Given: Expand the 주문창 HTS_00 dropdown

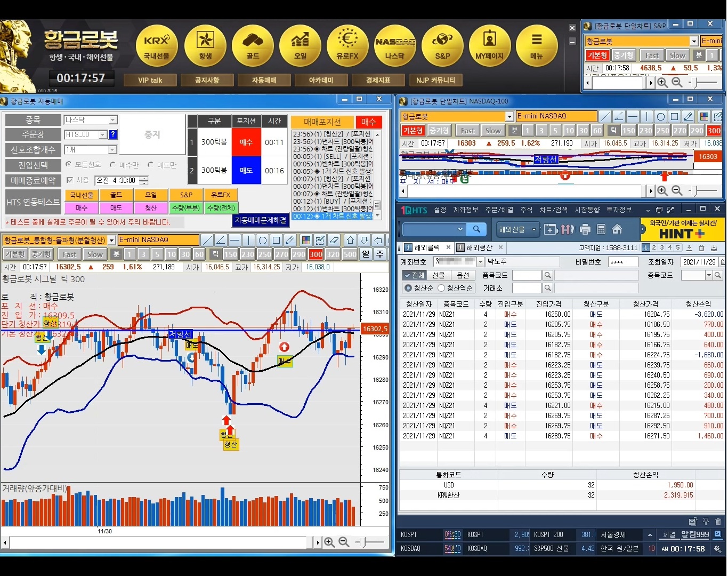Looking at the screenshot, I should tap(103, 135).
